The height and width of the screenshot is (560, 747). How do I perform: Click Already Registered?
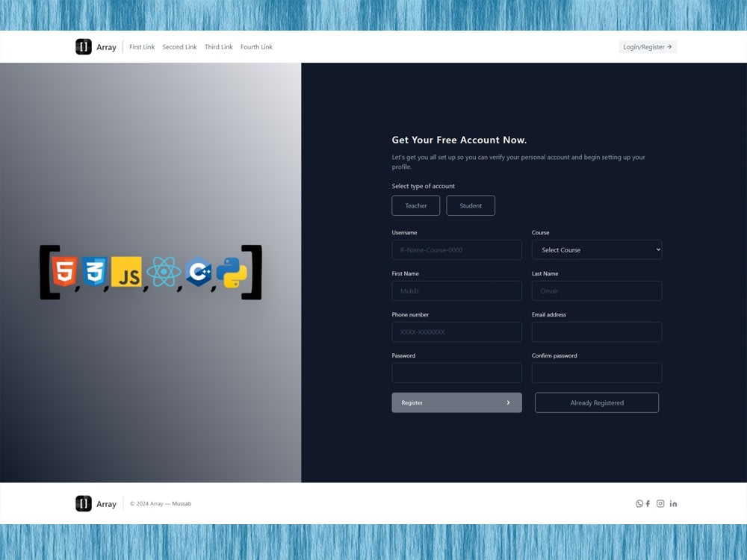596,402
